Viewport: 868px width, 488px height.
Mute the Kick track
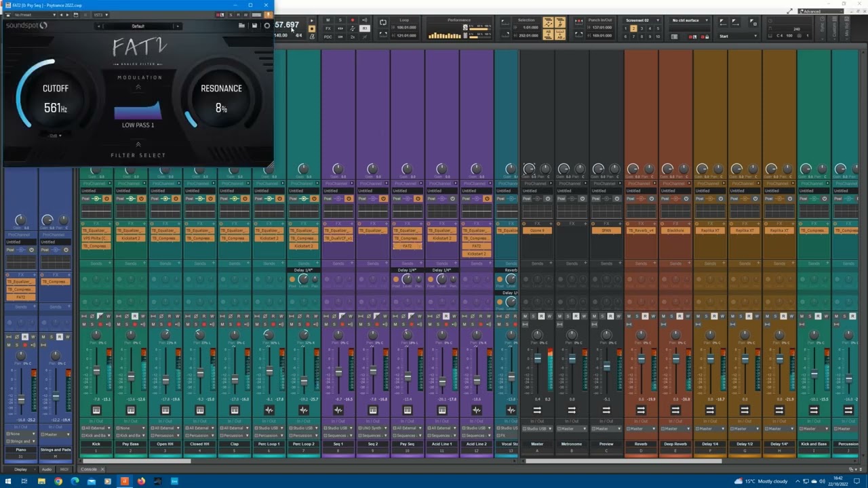(84, 324)
